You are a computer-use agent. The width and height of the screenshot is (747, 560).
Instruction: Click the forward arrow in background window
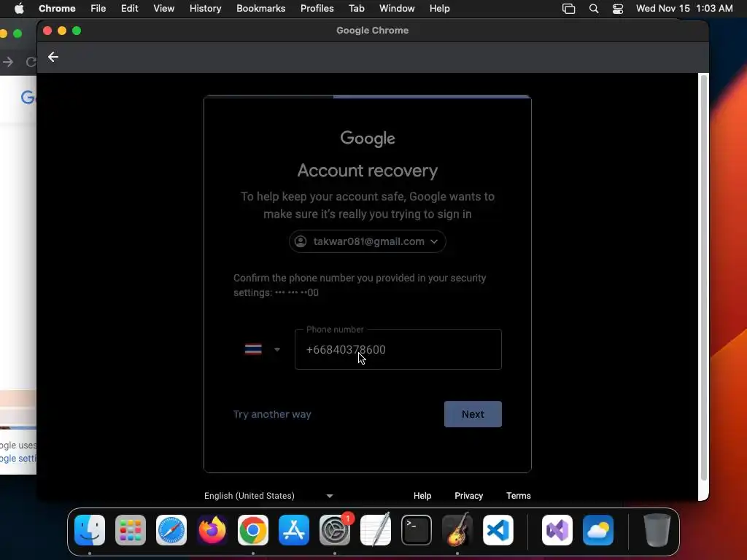[x=7, y=62]
